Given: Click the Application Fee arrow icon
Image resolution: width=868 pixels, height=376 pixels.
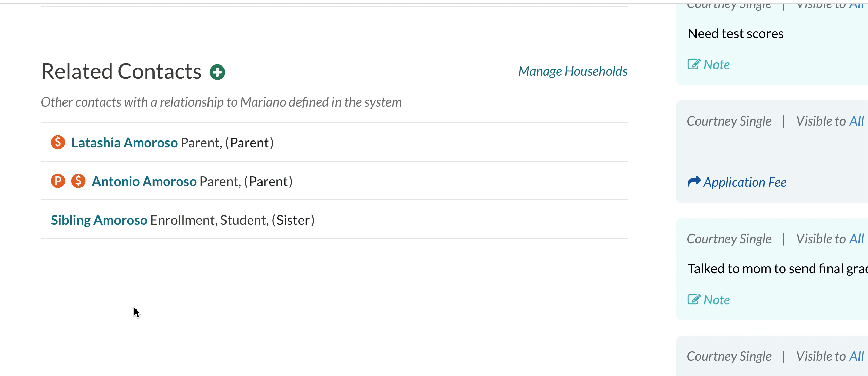Looking at the screenshot, I should click(x=694, y=182).
